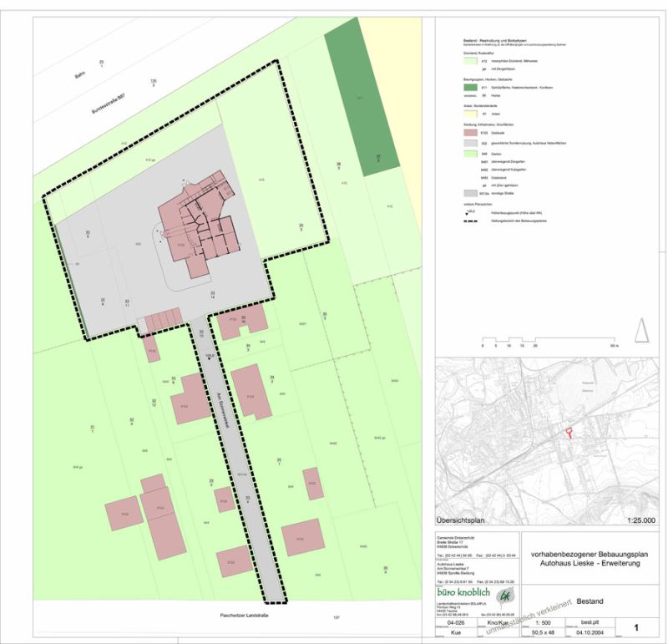
Task: Click the elevation point marker in the legend
Action: pyautogui.click(x=468, y=214)
